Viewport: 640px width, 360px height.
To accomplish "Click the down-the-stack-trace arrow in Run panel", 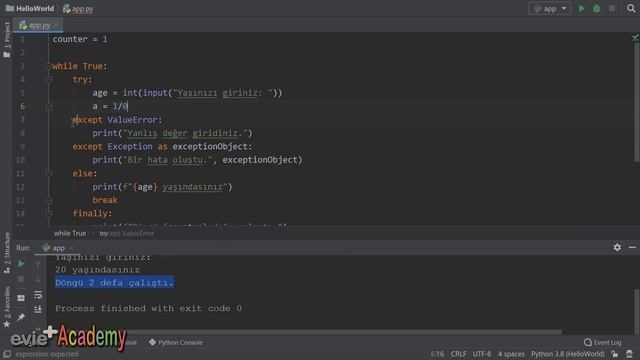I will click(38, 279).
